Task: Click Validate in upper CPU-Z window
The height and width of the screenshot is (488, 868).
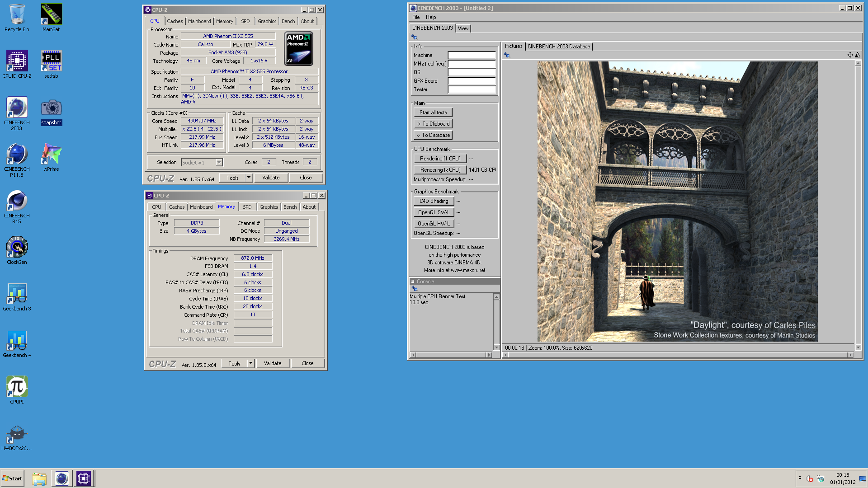Action: click(x=271, y=178)
